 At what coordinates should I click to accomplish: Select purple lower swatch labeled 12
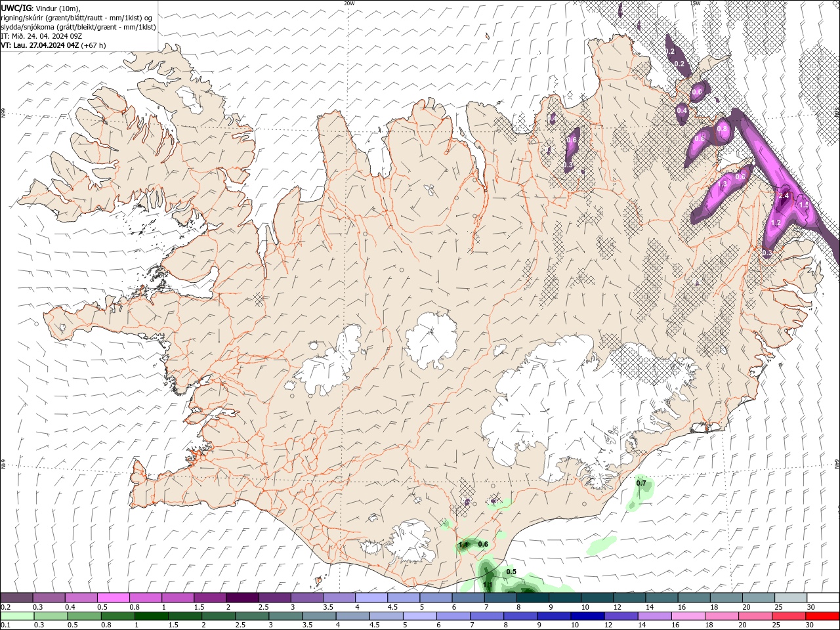[621, 616]
